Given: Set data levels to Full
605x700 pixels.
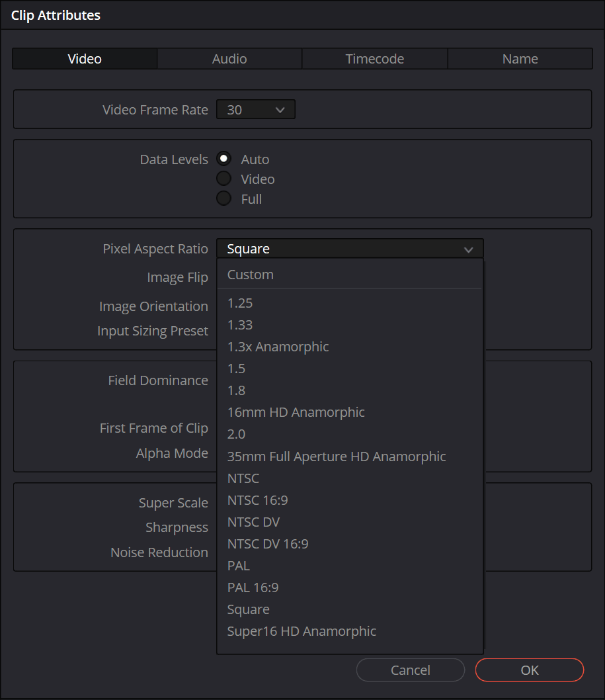Looking at the screenshot, I should (x=225, y=198).
